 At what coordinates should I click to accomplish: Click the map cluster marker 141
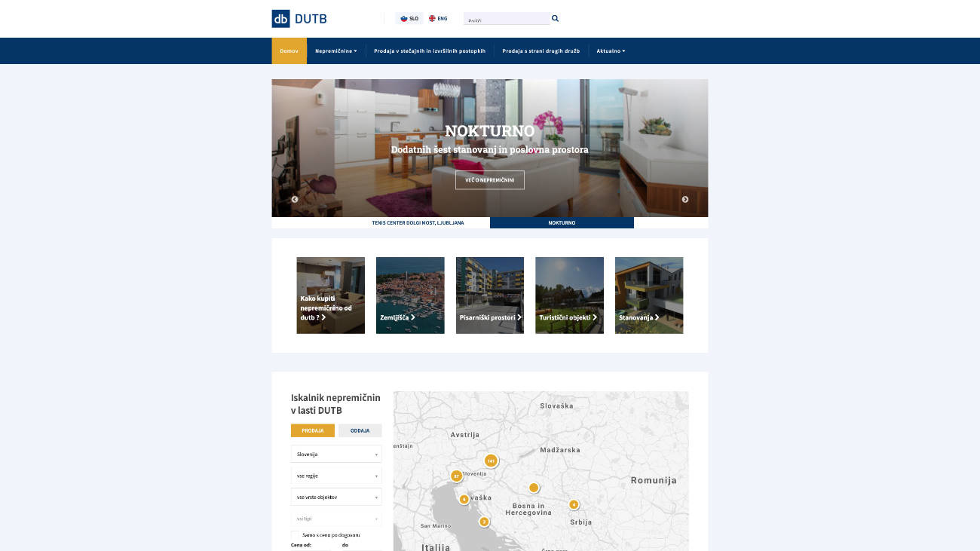tap(491, 461)
